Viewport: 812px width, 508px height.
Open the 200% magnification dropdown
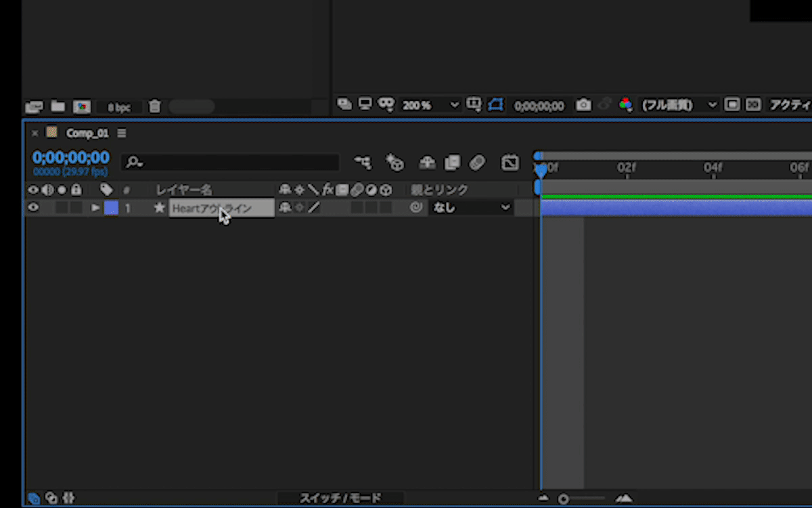click(x=431, y=105)
